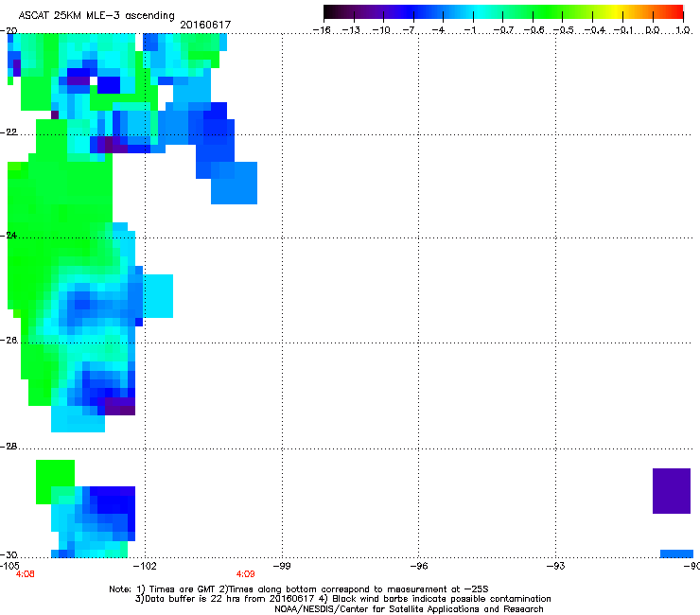Click the "-0.5" label on the color scale
This screenshot has width=700, height=615.
click(x=564, y=30)
